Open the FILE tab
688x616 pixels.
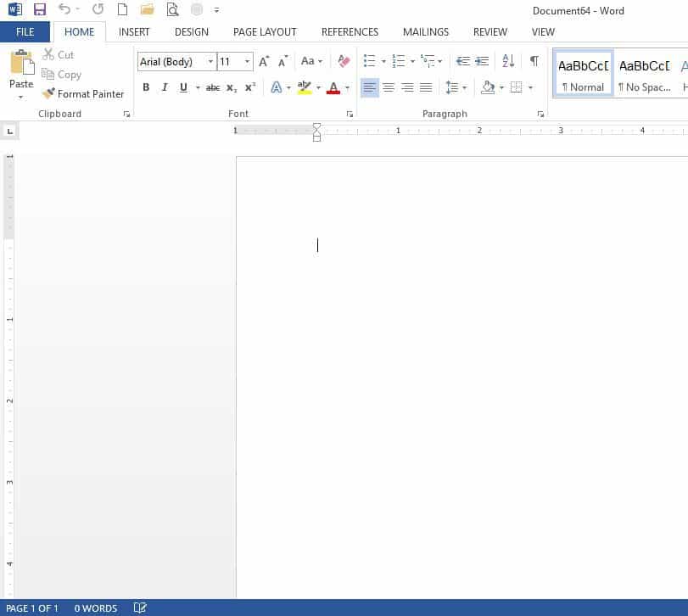tap(25, 32)
